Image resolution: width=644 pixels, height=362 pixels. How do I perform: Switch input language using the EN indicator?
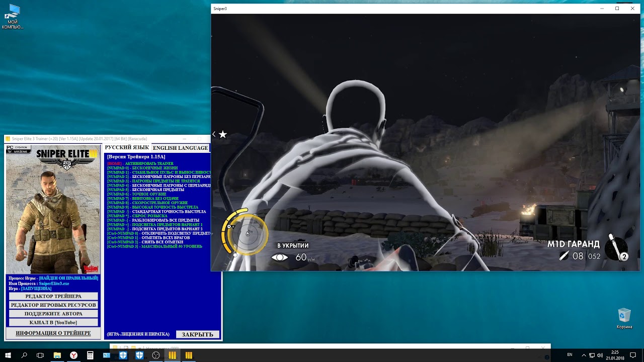click(x=570, y=355)
